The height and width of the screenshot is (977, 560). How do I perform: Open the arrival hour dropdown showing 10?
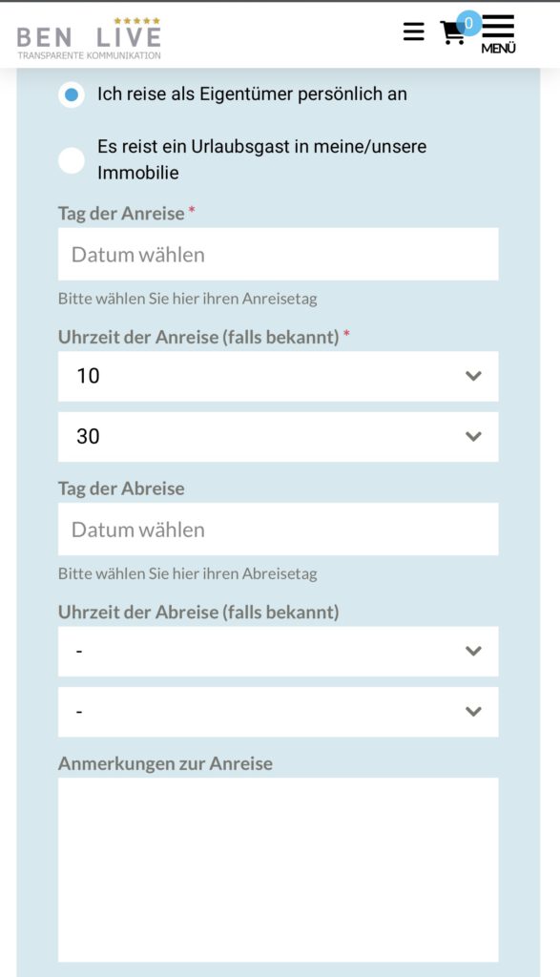278,376
